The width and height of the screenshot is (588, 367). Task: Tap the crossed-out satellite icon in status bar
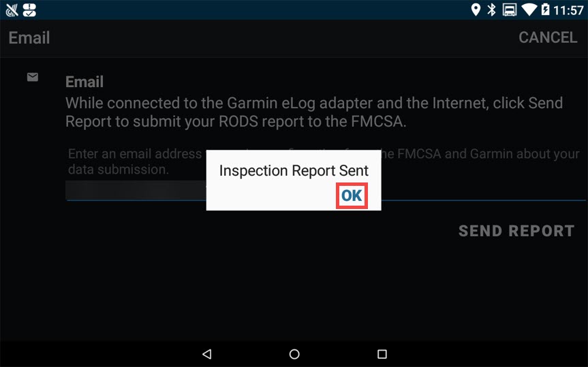tap(12, 10)
